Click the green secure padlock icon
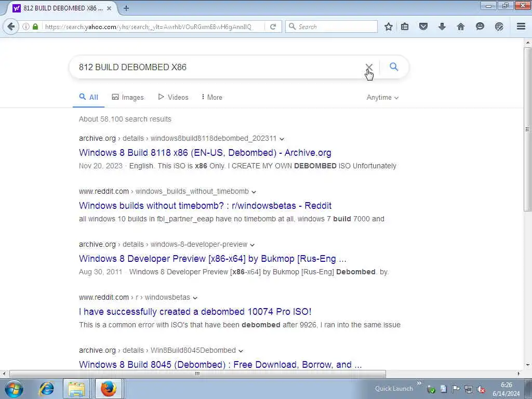Viewport: 532px width, 399px height. [x=35, y=26]
